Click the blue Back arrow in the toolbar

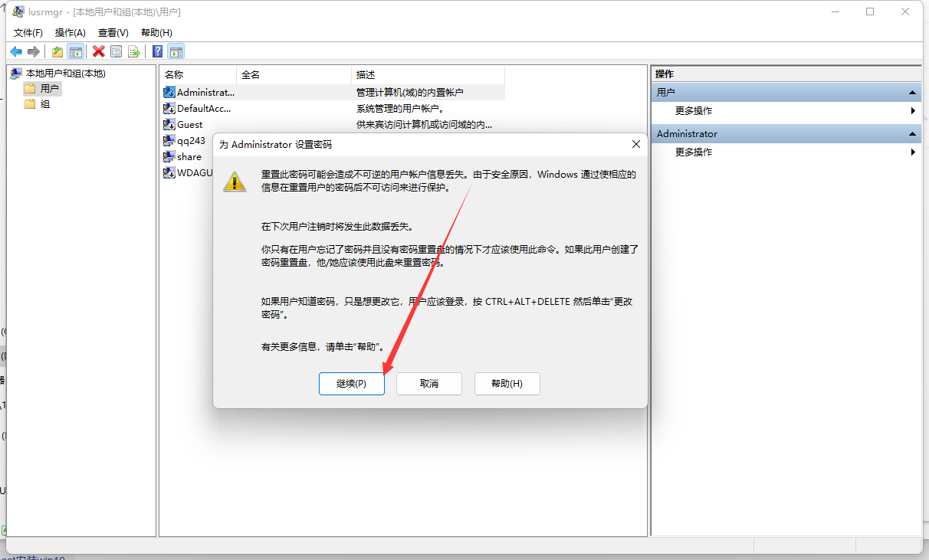click(16, 51)
